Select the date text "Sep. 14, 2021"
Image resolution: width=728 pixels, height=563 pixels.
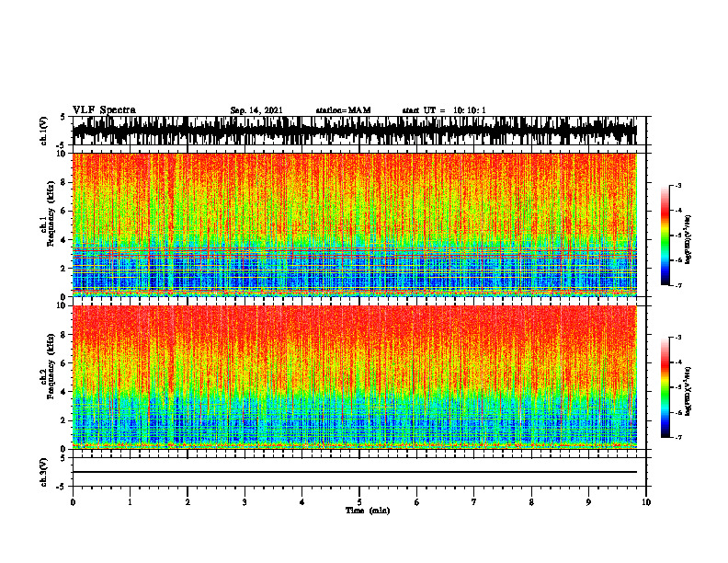(256, 110)
